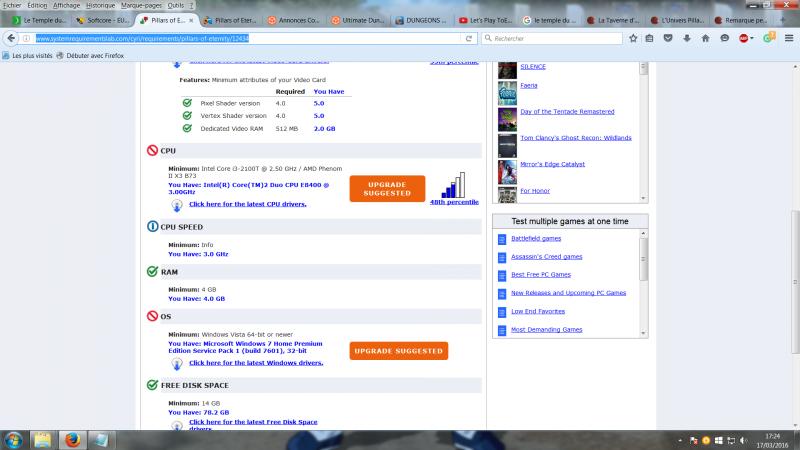Switch to the Annonces Co... tab
The image size is (800, 450).
[295, 20]
